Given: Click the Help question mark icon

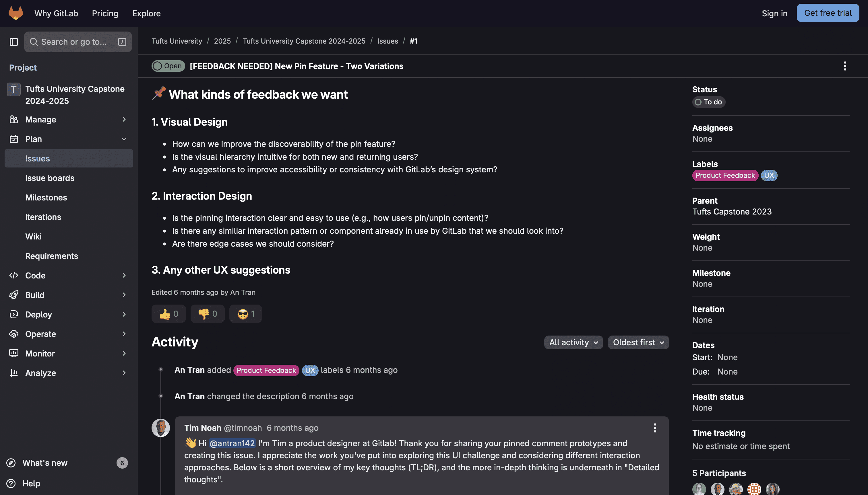Looking at the screenshot, I should point(11,483).
